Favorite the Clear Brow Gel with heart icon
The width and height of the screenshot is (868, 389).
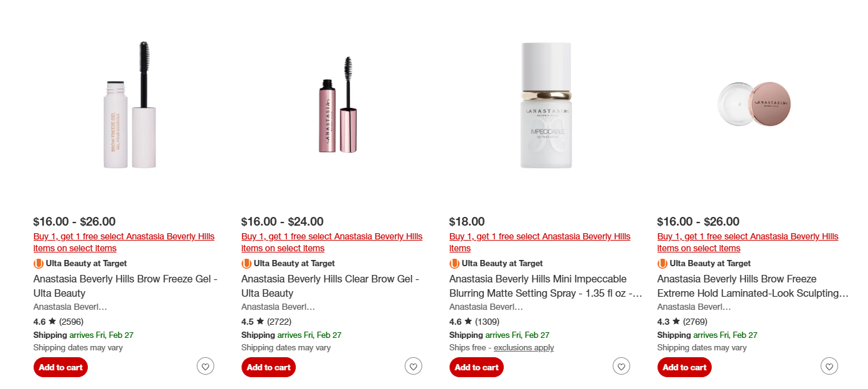[413, 366]
